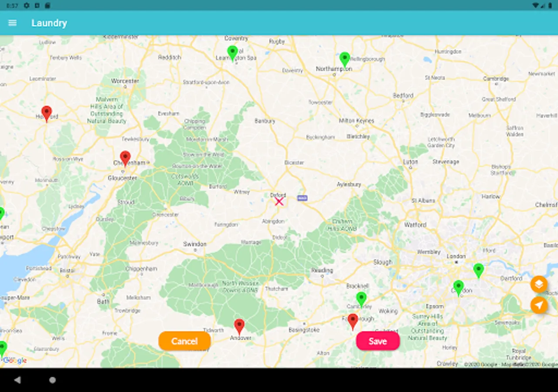Select the green marker east of London
This screenshot has height=392, width=558.
[479, 270]
